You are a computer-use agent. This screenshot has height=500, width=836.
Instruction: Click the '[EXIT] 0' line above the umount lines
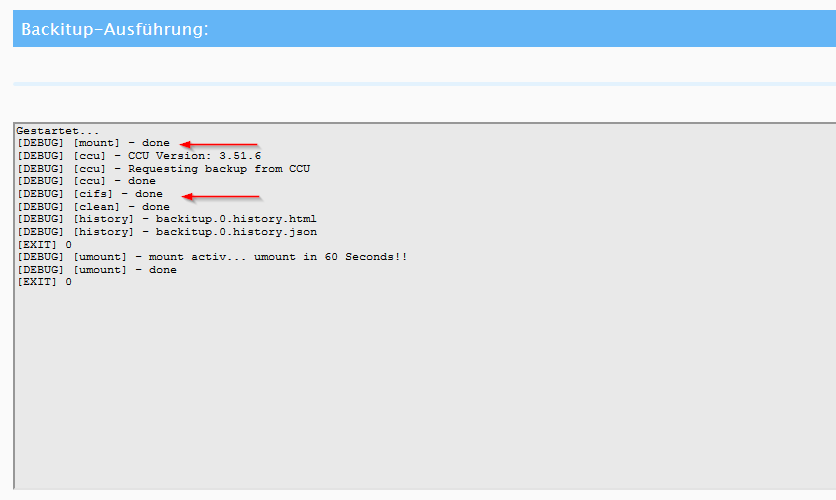point(44,245)
